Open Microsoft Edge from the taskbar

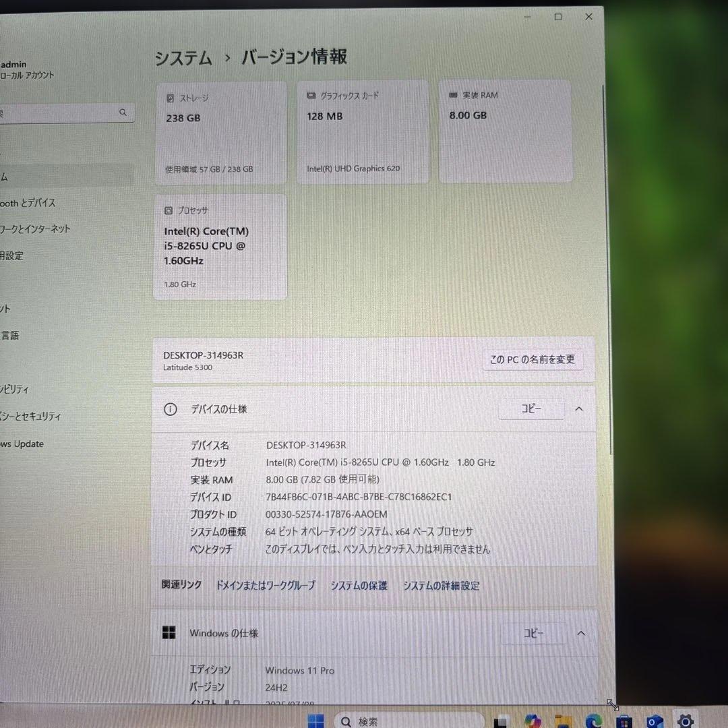593,721
